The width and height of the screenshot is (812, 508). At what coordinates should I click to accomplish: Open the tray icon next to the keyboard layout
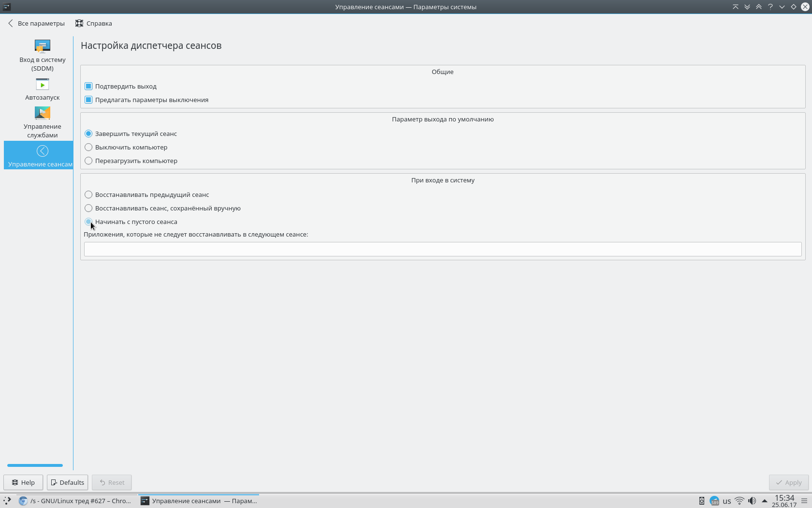tap(714, 501)
